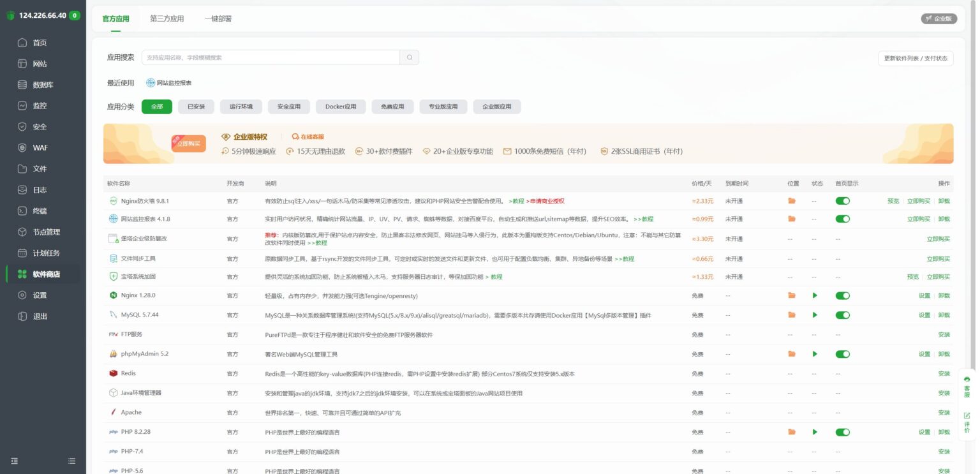This screenshot has height=474, width=980.
Task: Disable homepage display for MySQL 5.7.44
Action: 842,315
